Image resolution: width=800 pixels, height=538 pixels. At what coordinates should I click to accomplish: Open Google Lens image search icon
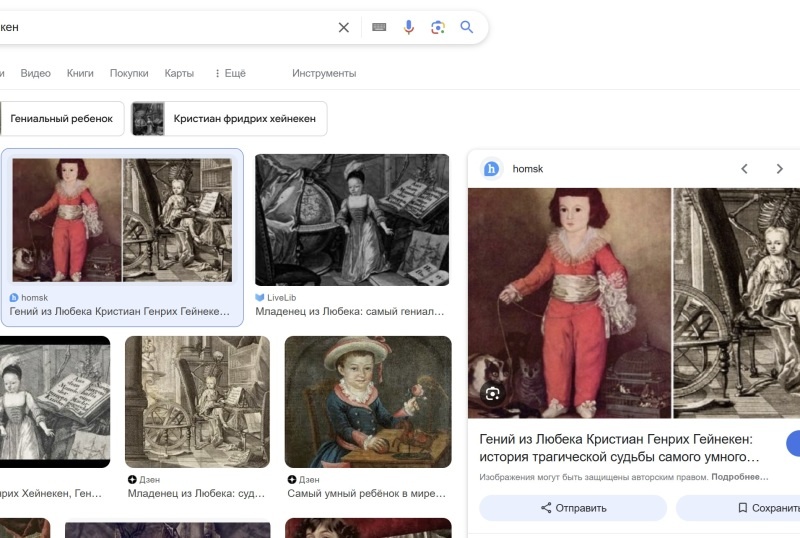[x=438, y=27]
